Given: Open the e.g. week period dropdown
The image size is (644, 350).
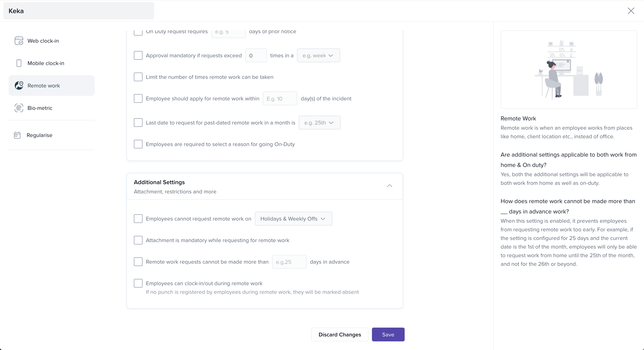Looking at the screenshot, I should pyautogui.click(x=318, y=55).
